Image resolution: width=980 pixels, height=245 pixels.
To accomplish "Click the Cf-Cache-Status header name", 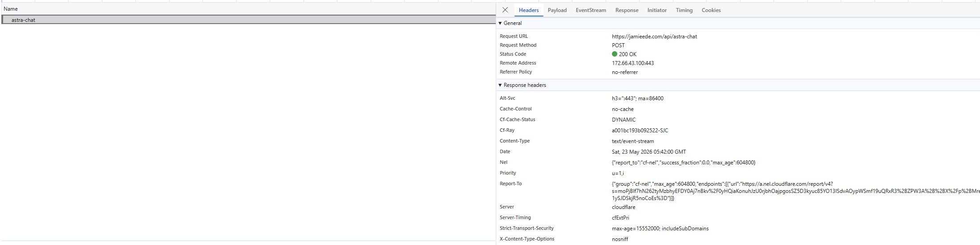I will click(518, 120).
